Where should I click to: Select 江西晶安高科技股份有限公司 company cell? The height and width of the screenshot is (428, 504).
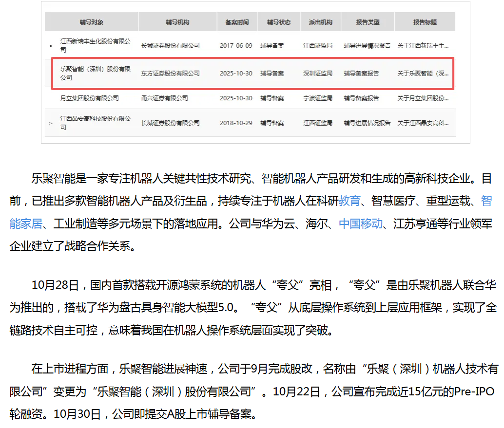[96, 123]
